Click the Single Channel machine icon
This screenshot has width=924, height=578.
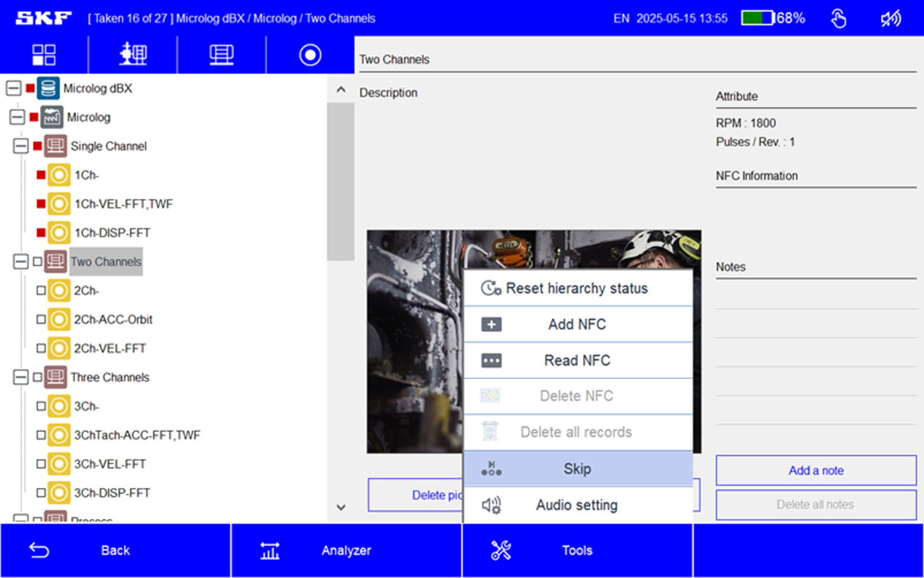[55, 146]
